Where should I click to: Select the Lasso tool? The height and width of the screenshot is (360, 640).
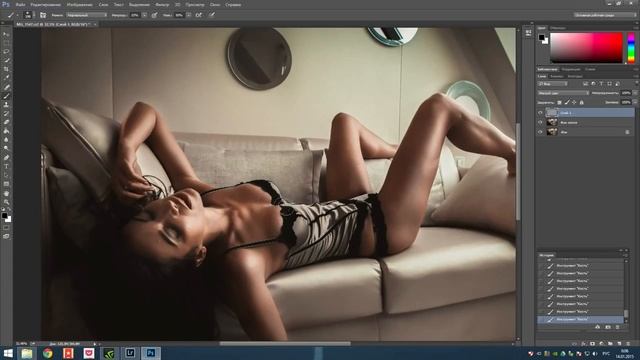tap(6, 51)
